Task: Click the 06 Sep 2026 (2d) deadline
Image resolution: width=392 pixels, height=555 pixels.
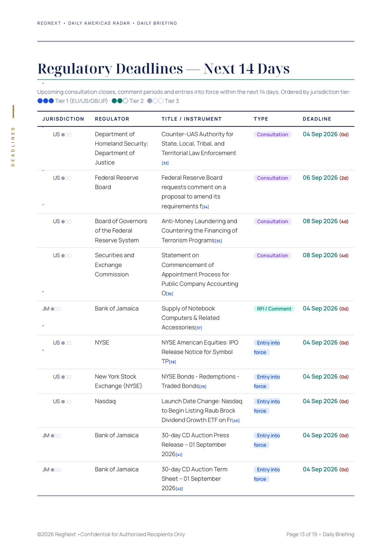Action: [326, 178]
